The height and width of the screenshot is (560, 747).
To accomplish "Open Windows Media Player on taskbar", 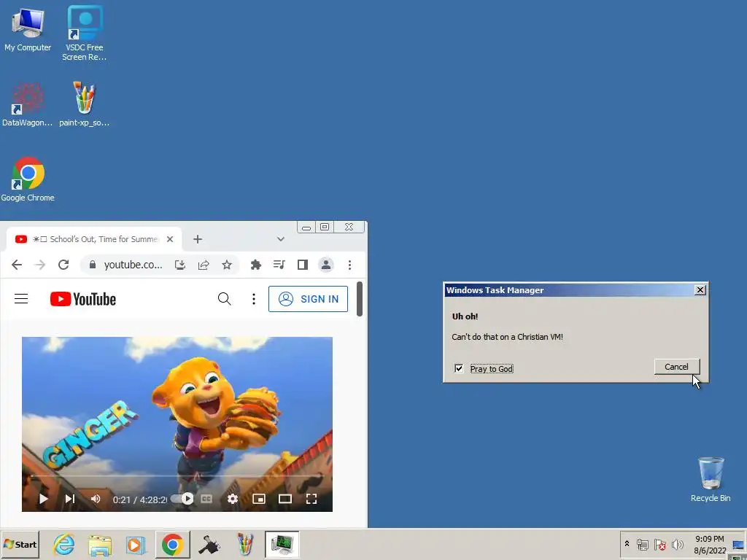I will click(x=136, y=544).
